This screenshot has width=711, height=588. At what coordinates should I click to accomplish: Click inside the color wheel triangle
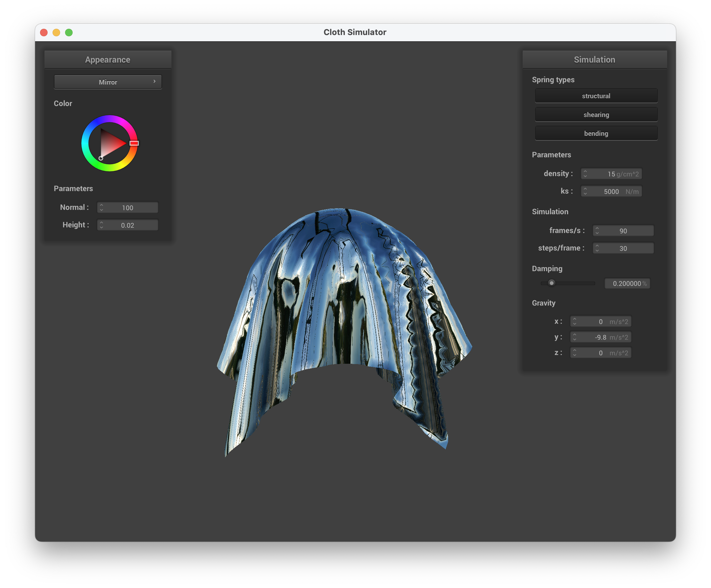(x=110, y=144)
